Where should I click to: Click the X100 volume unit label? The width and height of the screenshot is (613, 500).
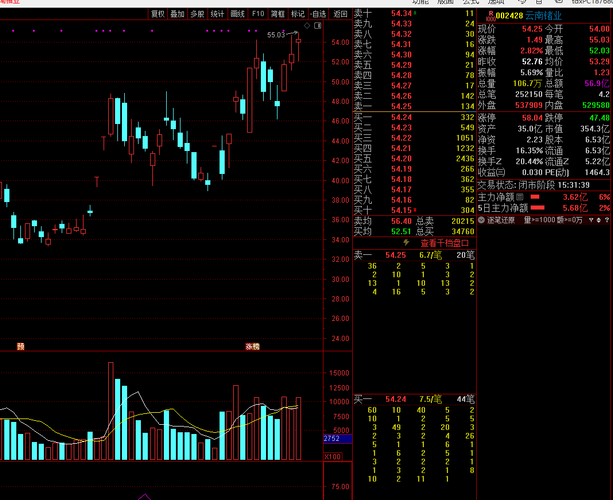(x=333, y=457)
